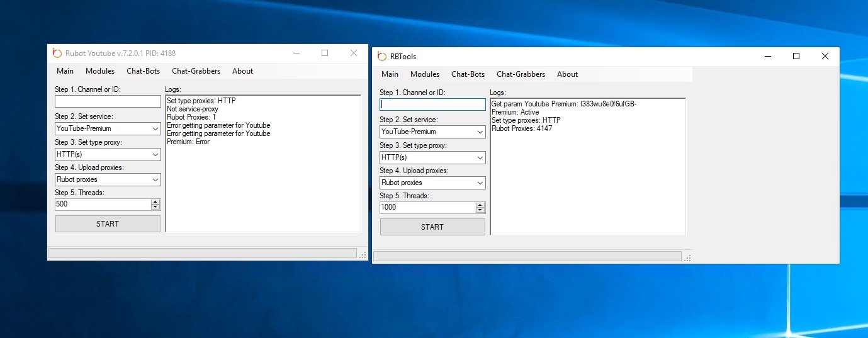Click the Rubot Youtube title bar app icon
The image size is (868, 338).
pyautogui.click(x=57, y=54)
